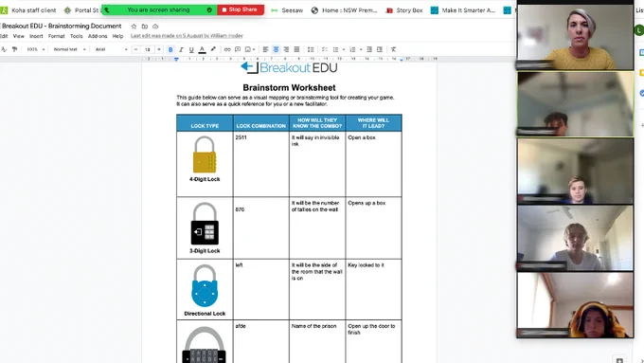Image resolution: width=644 pixels, height=363 pixels.
Task: Open the highlight color picker
Action: point(213,49)
